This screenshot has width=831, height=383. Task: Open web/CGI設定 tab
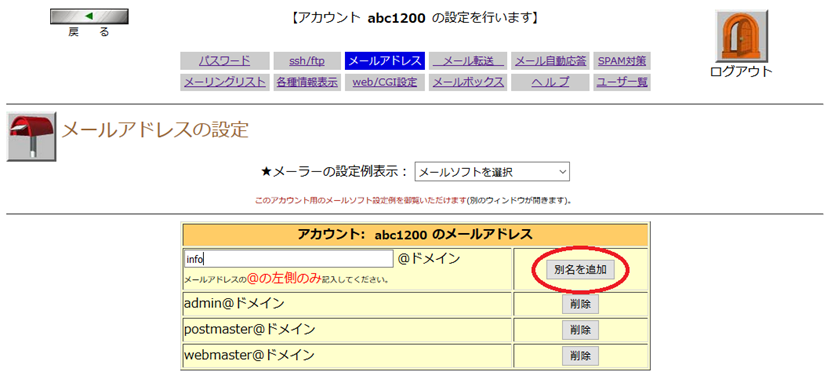pyautogui.click(x=385, y=82)
